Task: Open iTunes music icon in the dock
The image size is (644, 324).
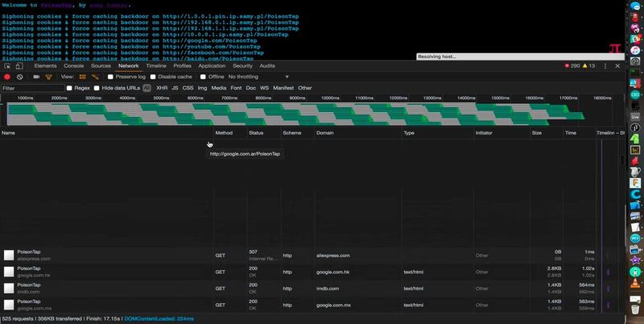Action: [635, 50]
